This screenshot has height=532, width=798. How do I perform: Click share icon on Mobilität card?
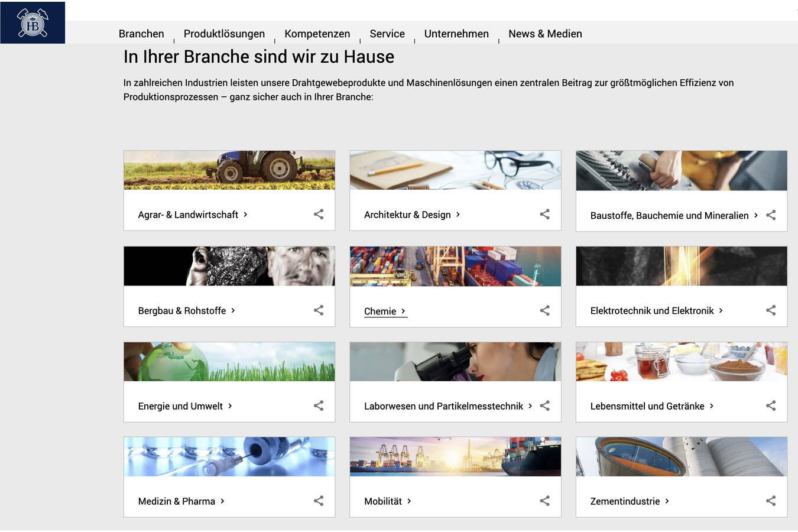pos(544,501)
